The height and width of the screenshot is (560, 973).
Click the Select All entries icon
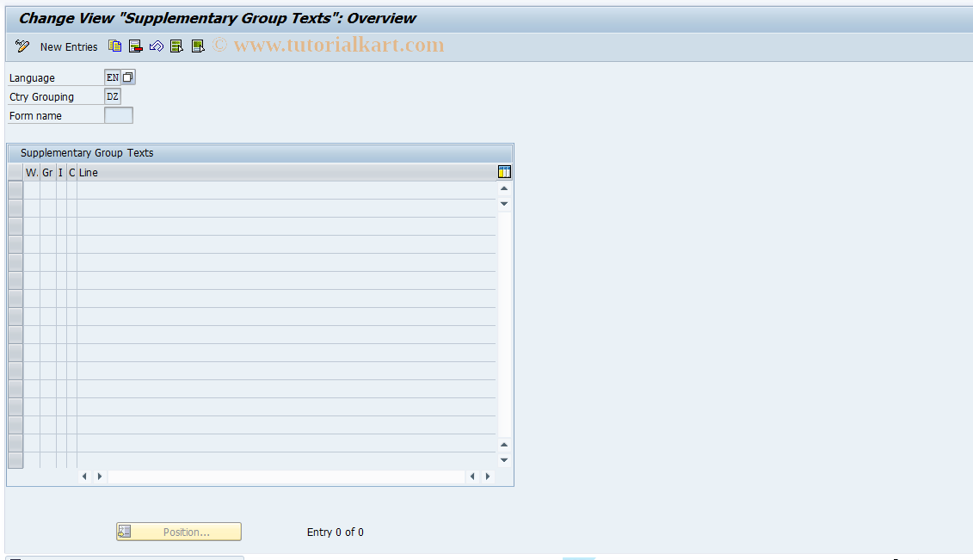[177, 46]
